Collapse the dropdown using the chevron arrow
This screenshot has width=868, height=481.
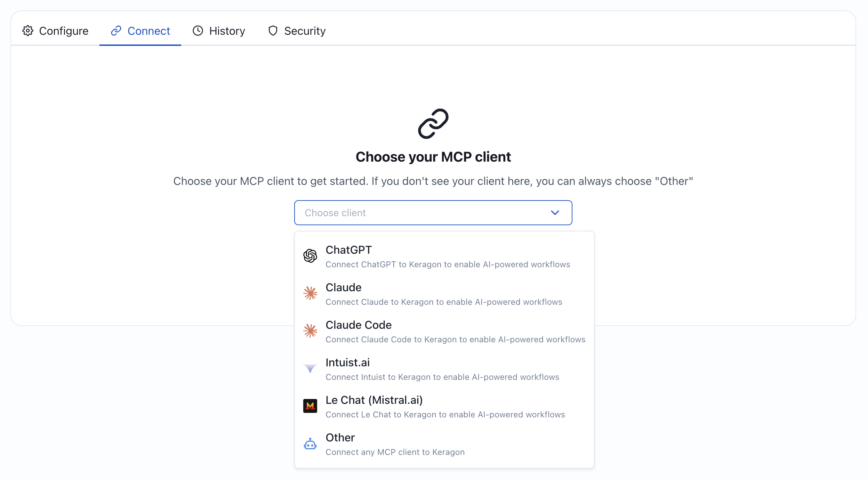(x=555, y=213)
